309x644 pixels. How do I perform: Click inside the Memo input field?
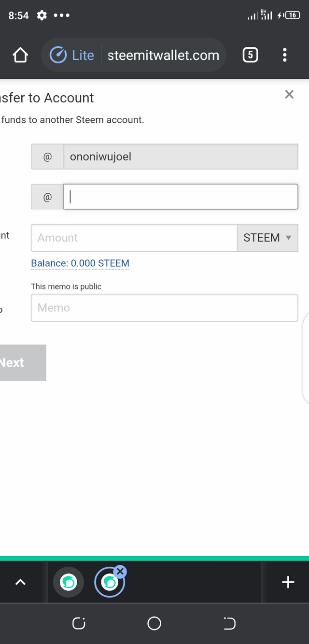coord(164,308)
